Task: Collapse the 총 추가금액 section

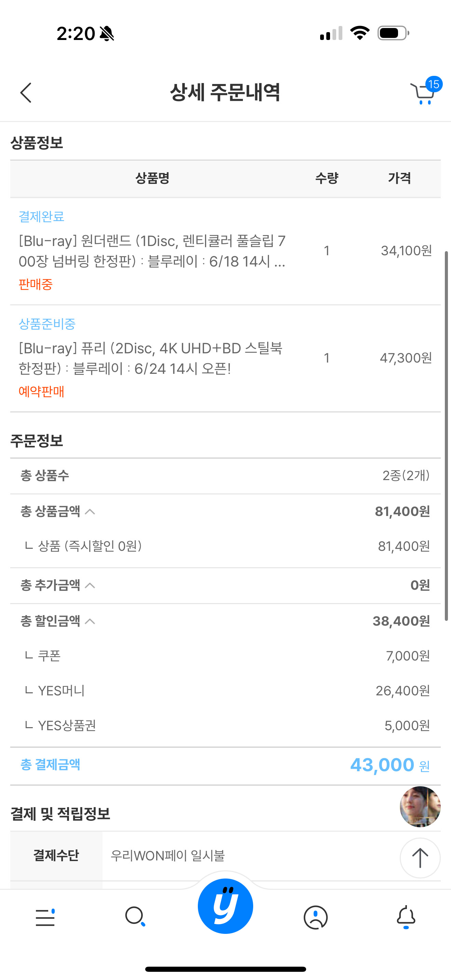Action: tap(90, 585)
